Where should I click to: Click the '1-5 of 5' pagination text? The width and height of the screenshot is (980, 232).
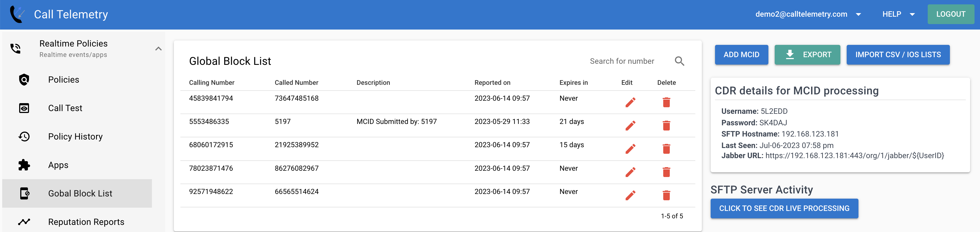coord(671,216)
